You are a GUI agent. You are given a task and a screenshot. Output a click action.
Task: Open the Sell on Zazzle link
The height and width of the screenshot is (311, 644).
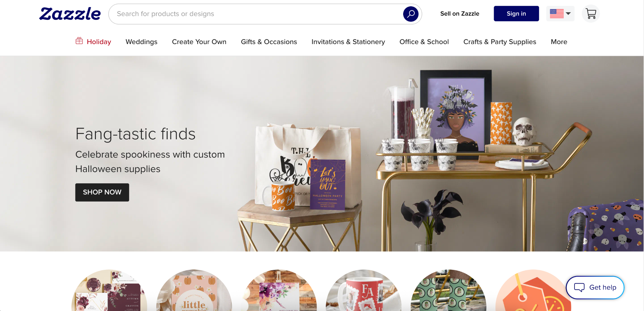460,14
